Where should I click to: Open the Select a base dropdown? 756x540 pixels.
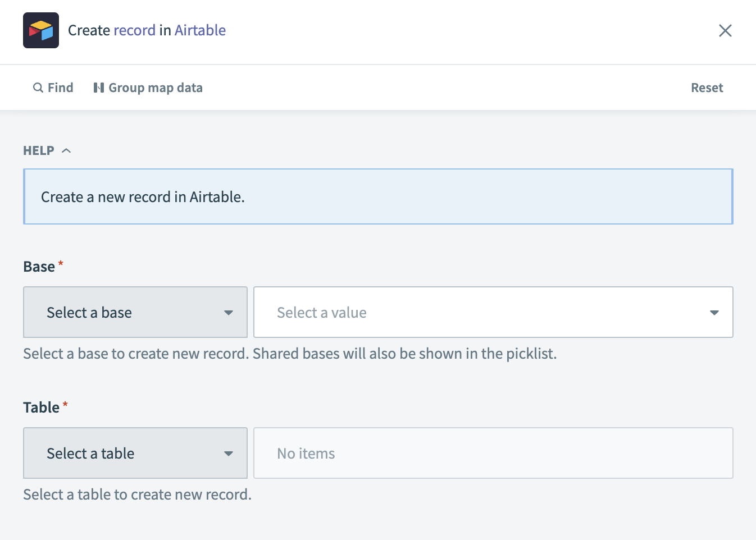[x=135, y=312]
